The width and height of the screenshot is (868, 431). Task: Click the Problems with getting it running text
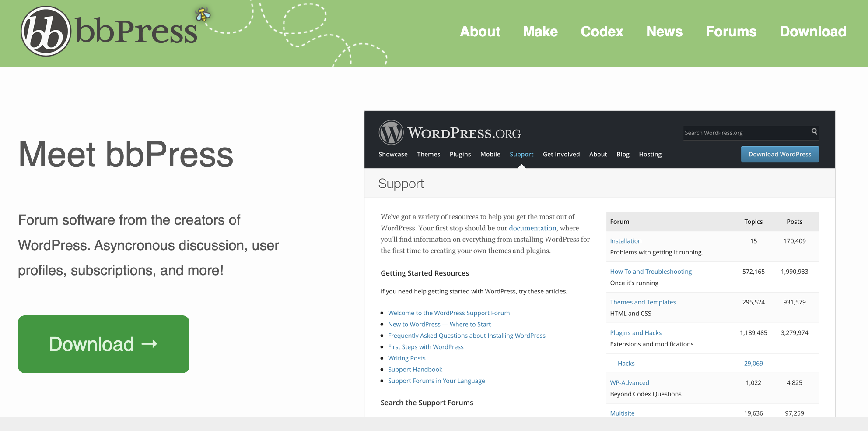[656, 252]
